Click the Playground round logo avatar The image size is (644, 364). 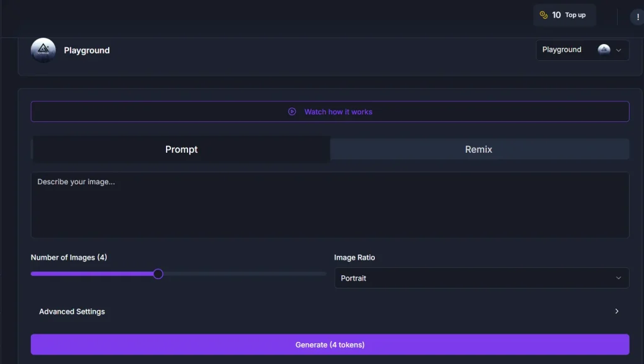pyautogui.click(x=43, y=50)
